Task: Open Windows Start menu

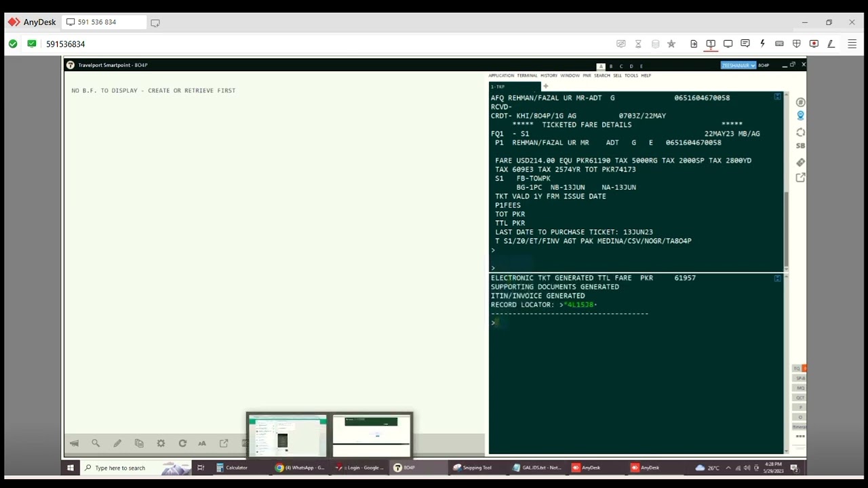Action: point(71,468)
